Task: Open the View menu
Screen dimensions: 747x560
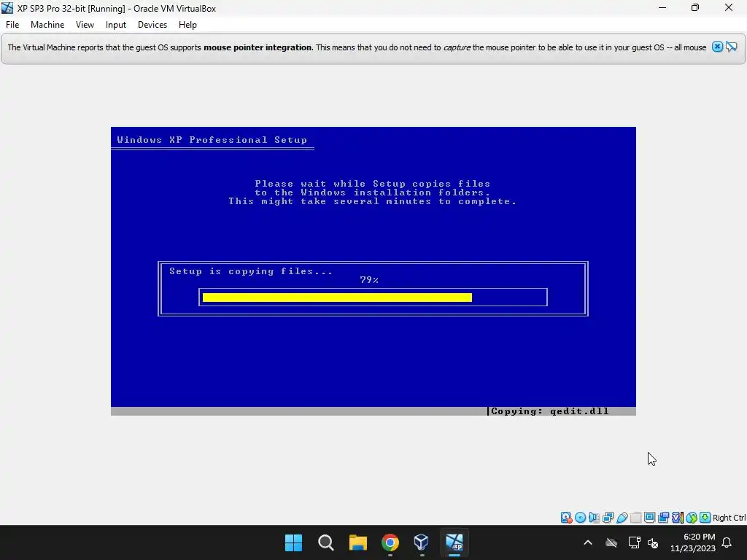Action: (85, 25)
